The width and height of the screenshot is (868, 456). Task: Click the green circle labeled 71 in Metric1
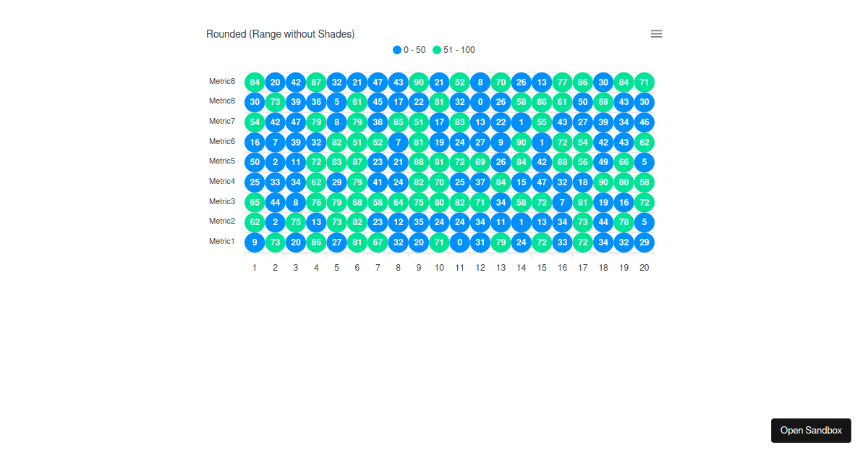click(x=439, y=242)
